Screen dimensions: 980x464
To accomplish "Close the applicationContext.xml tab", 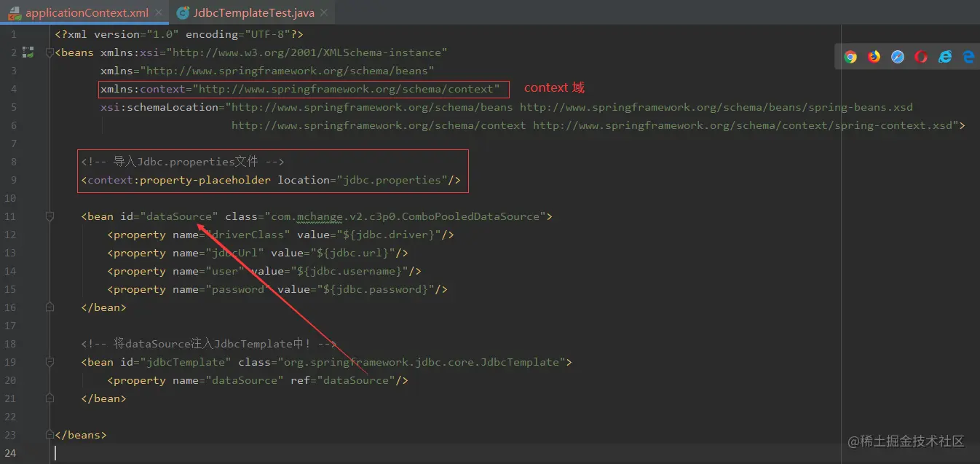I will point(158,13).
